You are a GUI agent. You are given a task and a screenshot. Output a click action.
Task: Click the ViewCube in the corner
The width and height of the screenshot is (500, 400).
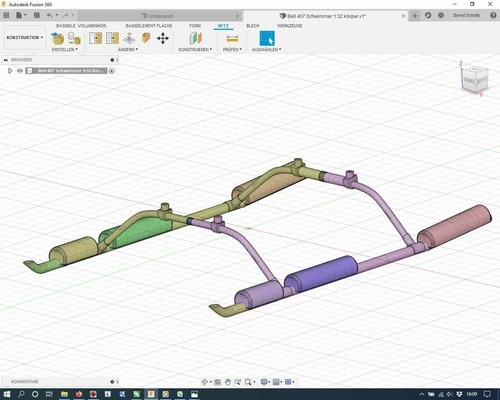(475, 79)
